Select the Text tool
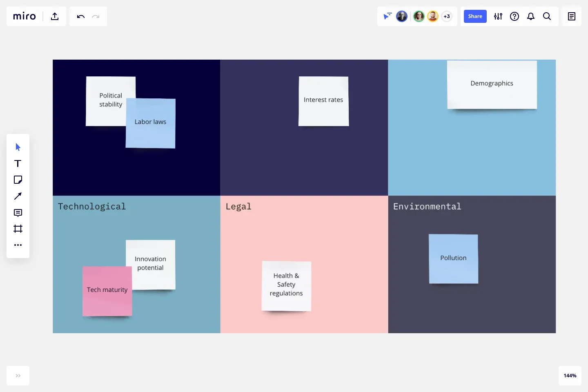Screen dimensions: 588x392 tap(18, 163)
